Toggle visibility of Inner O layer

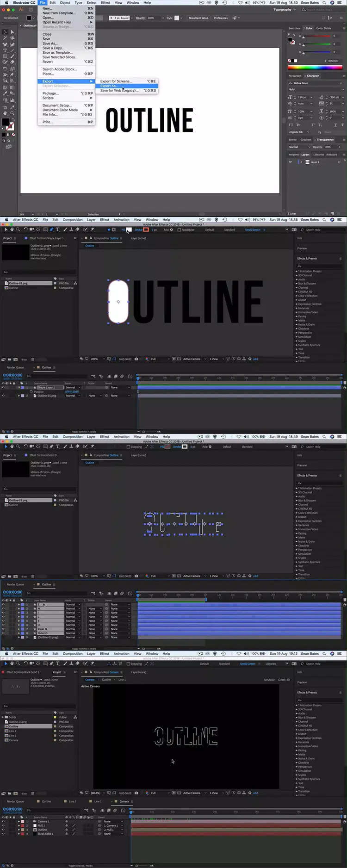coord(3,629)
